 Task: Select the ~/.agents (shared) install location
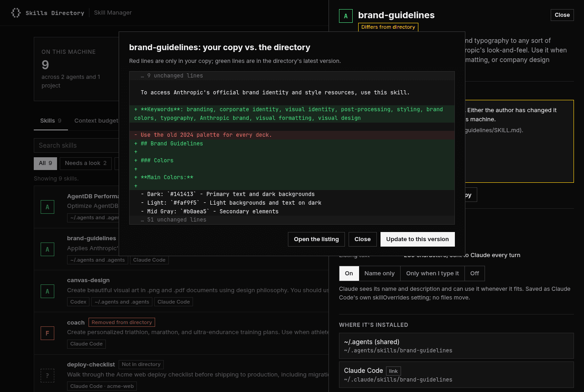coord(456,346)
